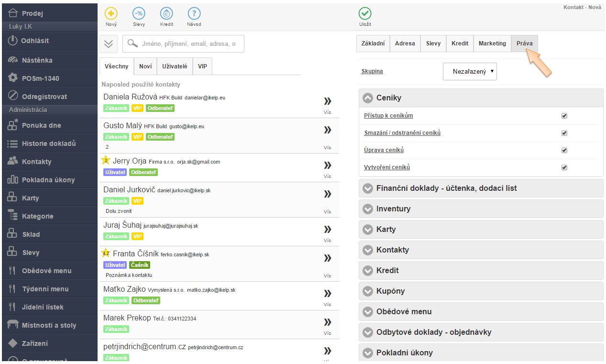Click the Nový plus icon
Viewport: 606px width, 364px height.
pos(111,14)
